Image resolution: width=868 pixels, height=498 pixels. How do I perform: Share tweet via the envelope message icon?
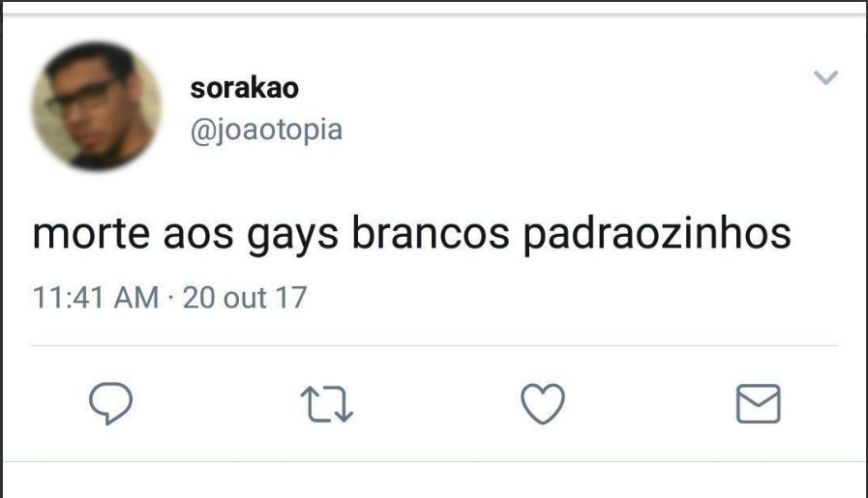point(759,404)
